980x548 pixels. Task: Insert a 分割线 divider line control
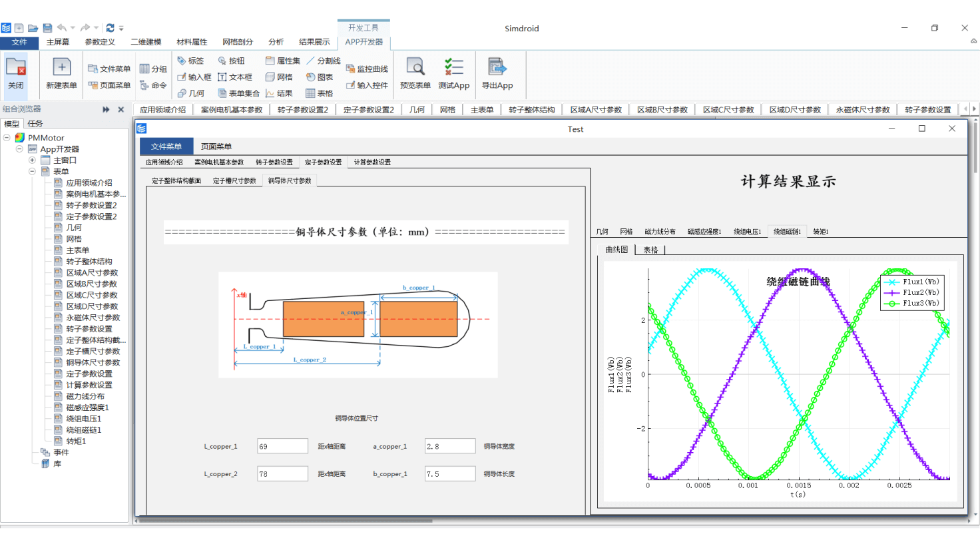pyautogui.click(x=324, y=61)
